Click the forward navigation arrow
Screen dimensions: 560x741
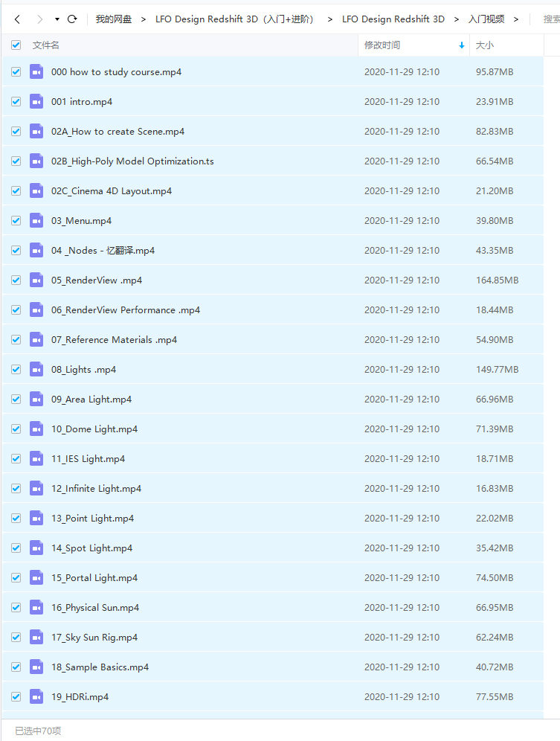point(39,19)
